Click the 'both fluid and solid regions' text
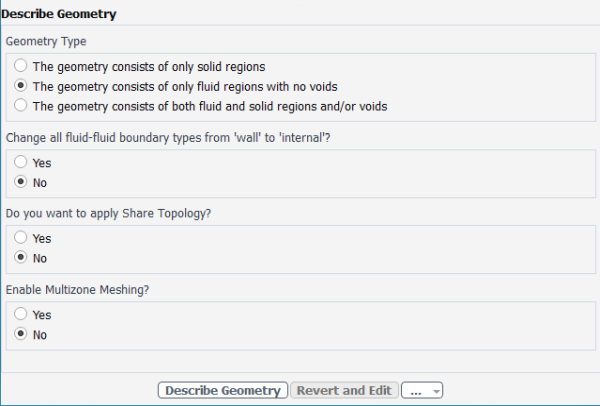600x406 pixels. (x=210, y=106)
